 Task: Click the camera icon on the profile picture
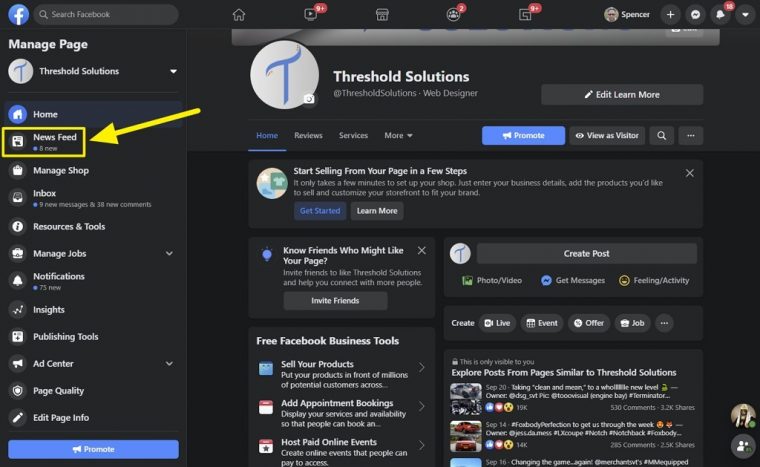point(309,99)
